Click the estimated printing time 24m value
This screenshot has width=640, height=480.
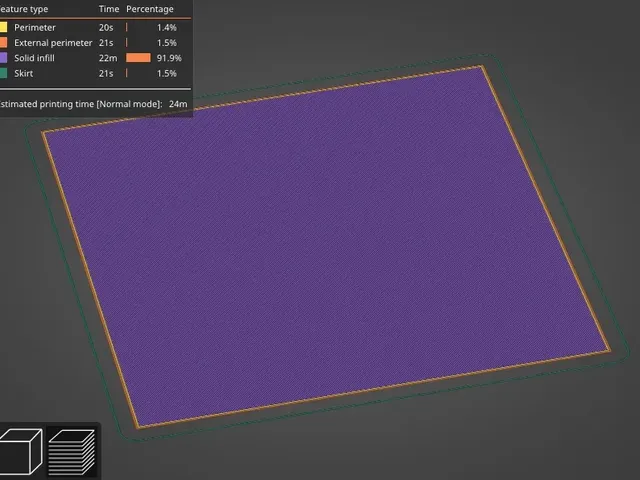178,104
